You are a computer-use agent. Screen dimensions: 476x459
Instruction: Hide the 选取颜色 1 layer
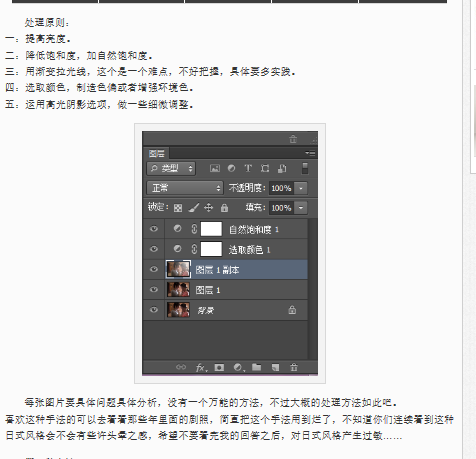coord(154,249)
